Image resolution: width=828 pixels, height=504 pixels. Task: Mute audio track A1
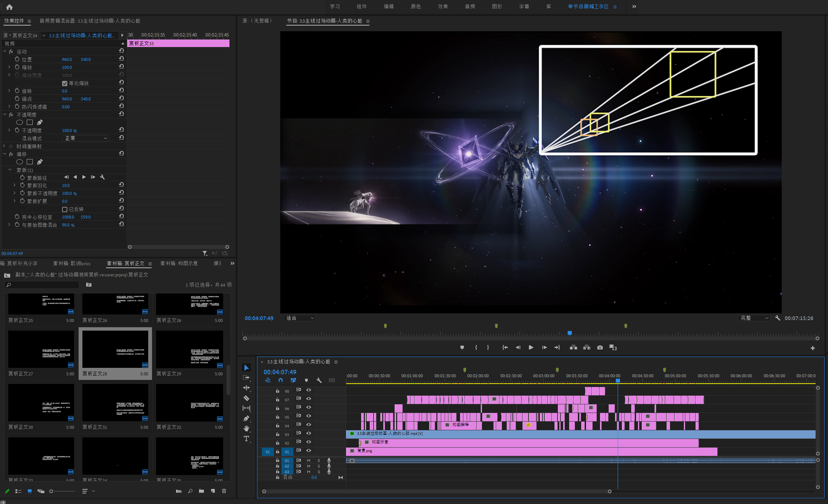coord(308,460)
